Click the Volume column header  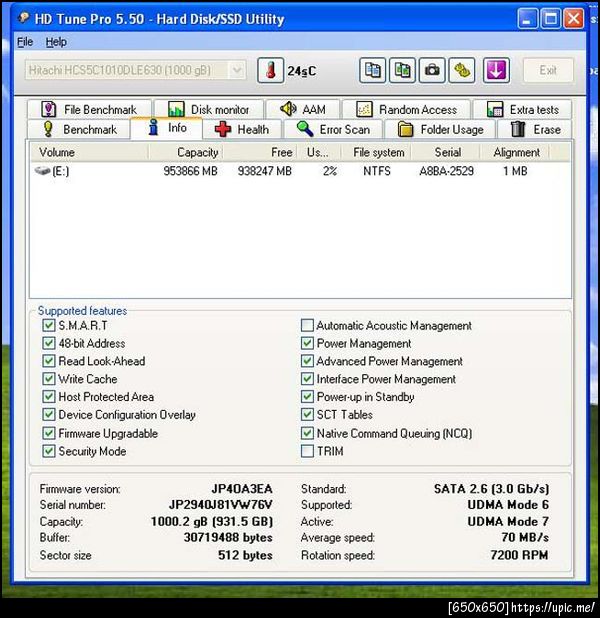pos(89,152)
